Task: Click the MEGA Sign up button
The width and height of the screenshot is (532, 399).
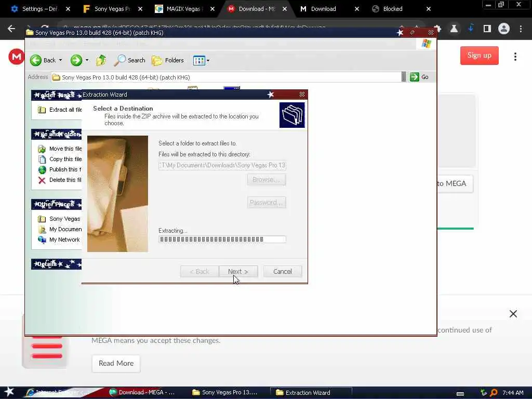Action: [479, 55]
